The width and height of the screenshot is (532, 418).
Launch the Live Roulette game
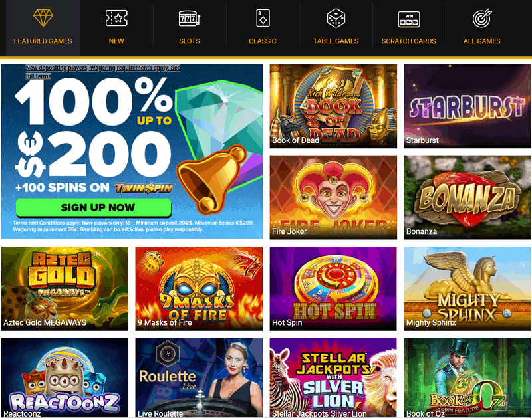[199, 377]
